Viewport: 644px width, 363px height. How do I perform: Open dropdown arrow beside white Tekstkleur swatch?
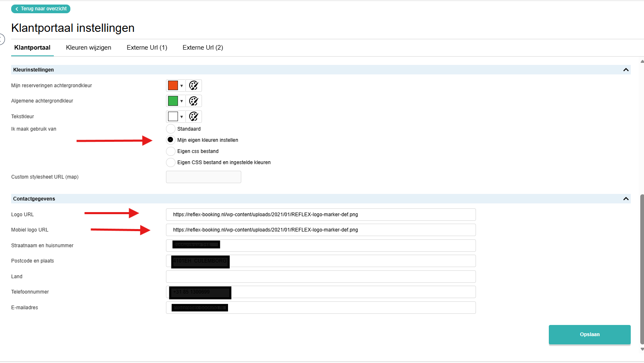click(182, 117)
